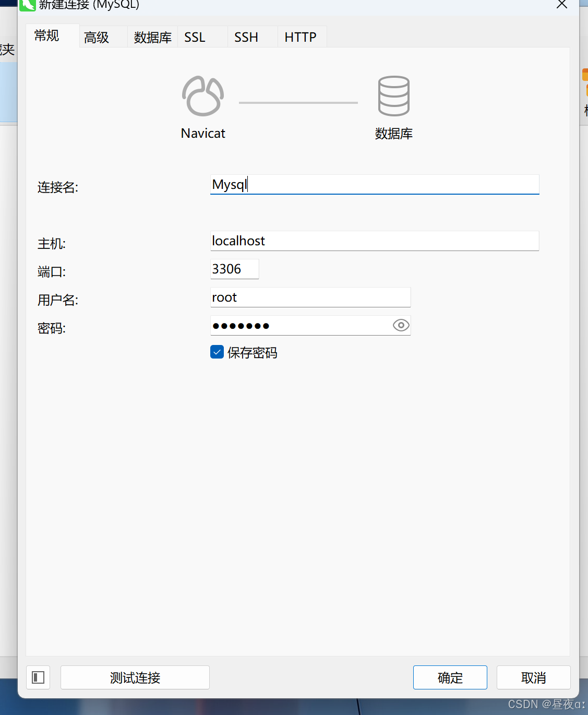The height and width of the screenshot is (715, 588).
Task: Switch to the SSL tab
Action: (x=202, y=37)
